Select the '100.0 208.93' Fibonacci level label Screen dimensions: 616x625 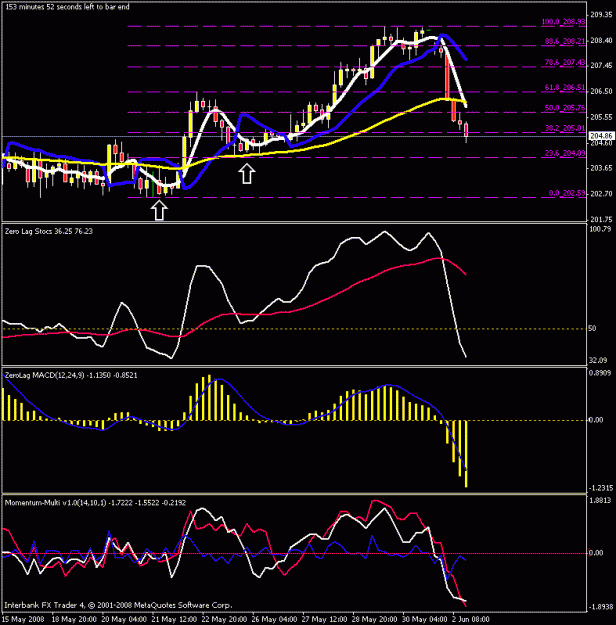563,22
